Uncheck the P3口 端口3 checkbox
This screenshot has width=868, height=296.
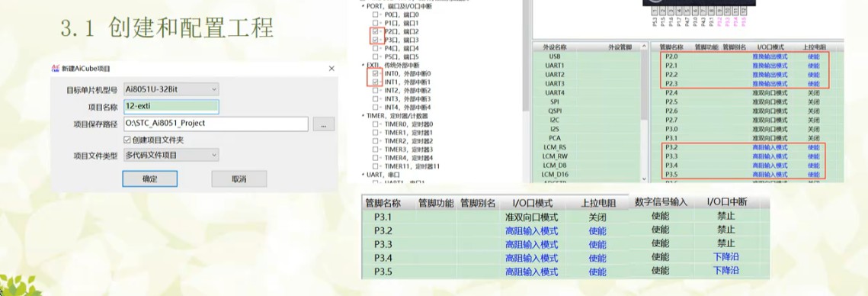(376, 40)
